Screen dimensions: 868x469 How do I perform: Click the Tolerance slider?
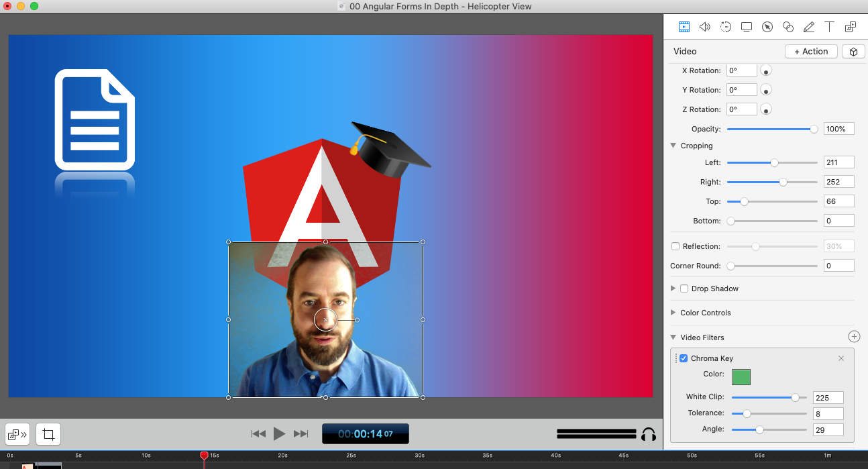tap(769, 413)
